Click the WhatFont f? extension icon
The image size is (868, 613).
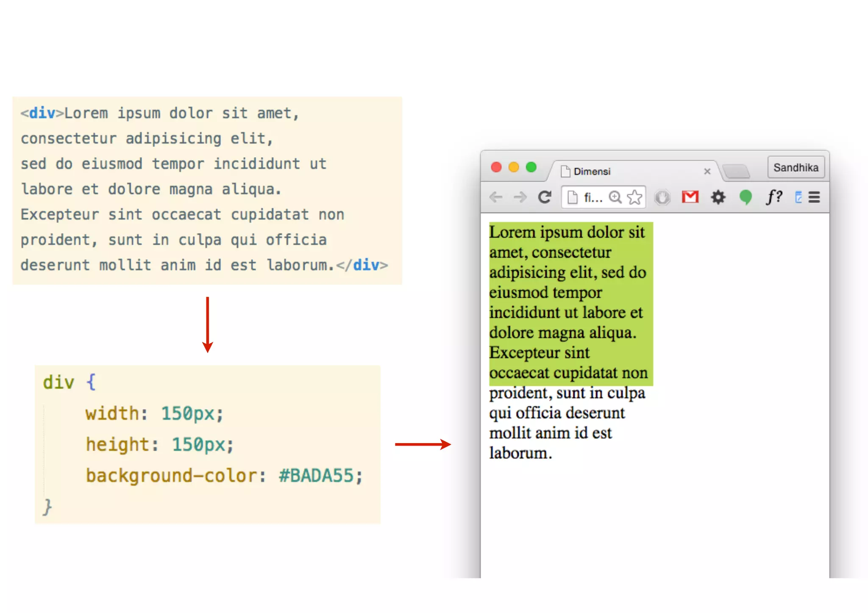(x=773, y=197)
